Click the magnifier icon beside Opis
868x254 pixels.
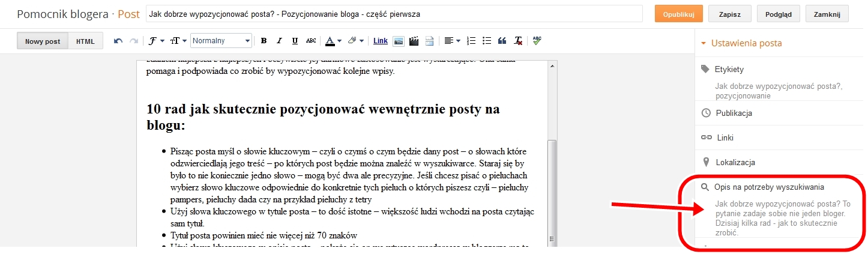click(705, 187)
